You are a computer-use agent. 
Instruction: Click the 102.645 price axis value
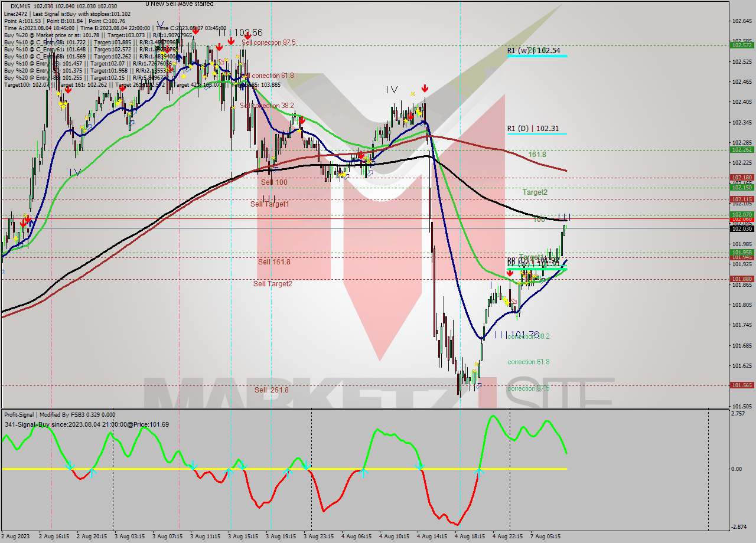(x=742, y=21)
